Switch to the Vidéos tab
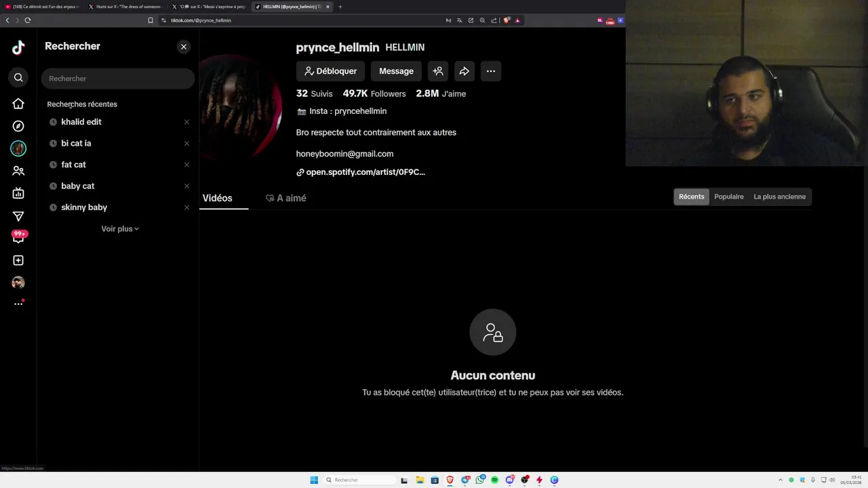Viewport: 868px width, 488px height. click(x=217, y=198)
